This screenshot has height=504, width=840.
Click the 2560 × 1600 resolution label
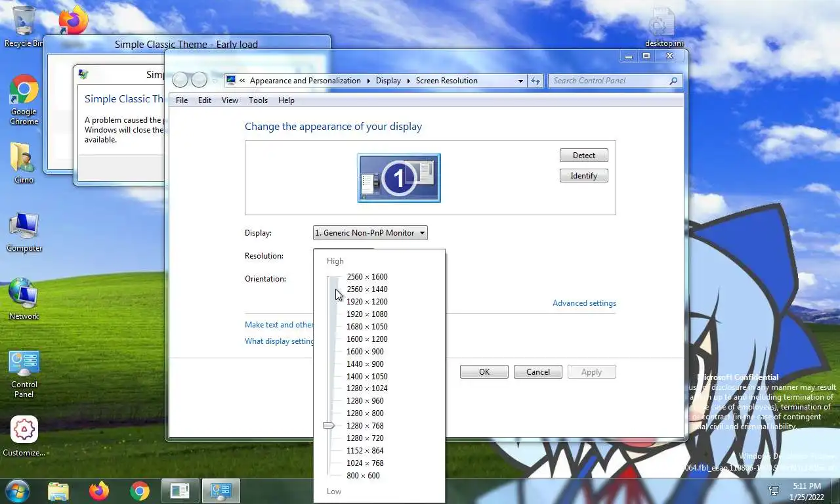click(367, 277)
